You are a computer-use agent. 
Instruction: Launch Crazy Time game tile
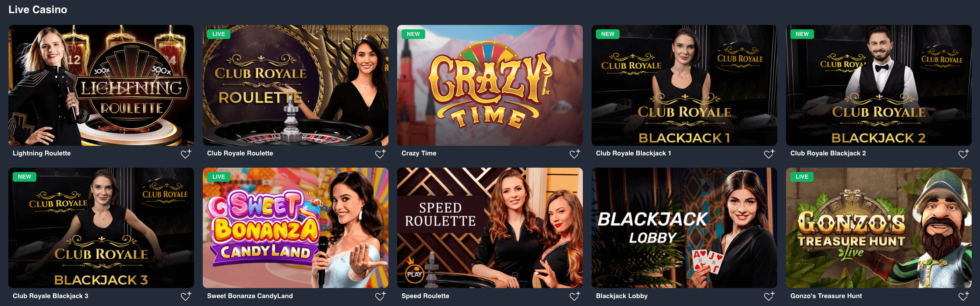coord(490,85)
